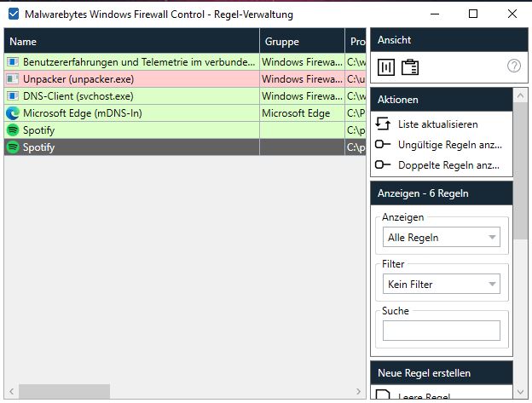Click the horizontal scrollbar thumb of rule list
The image size is (532, 403).
point(64,391)
